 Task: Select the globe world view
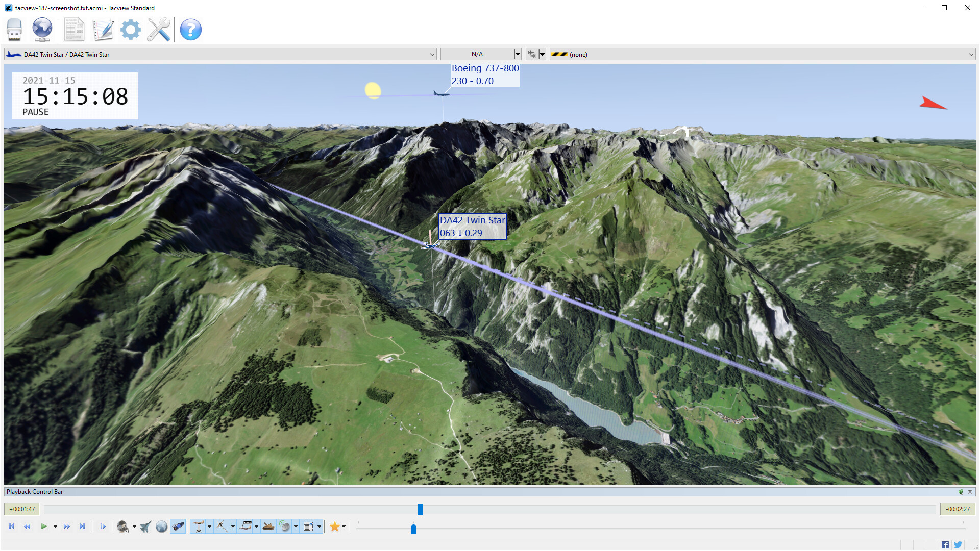161,526
